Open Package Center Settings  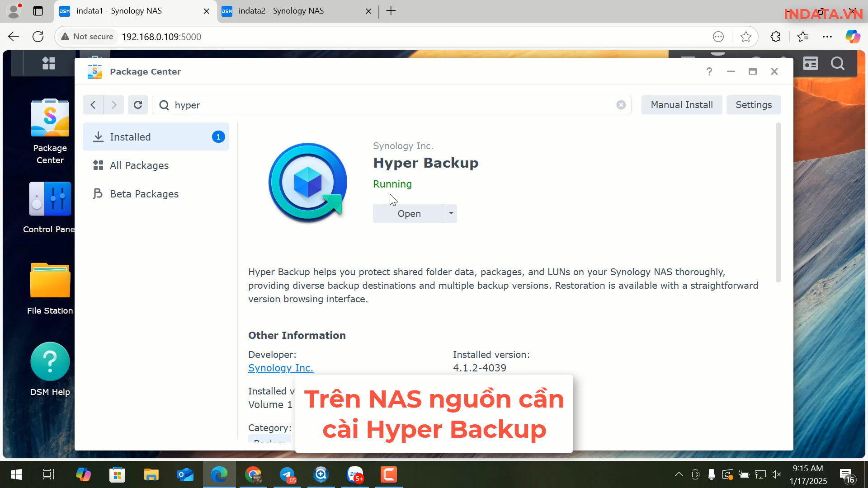[x=754, y=105]
